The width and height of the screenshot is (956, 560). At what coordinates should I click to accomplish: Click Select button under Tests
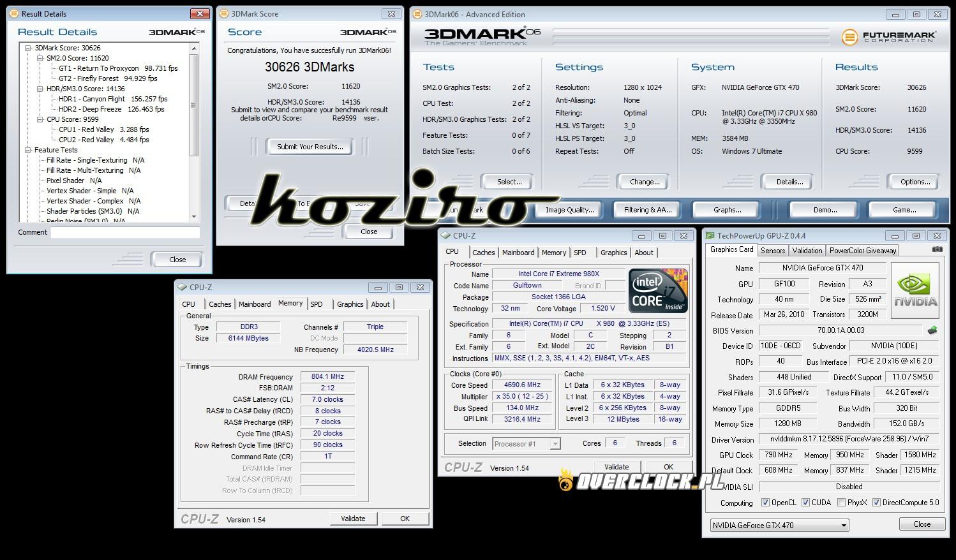[509, 182]
